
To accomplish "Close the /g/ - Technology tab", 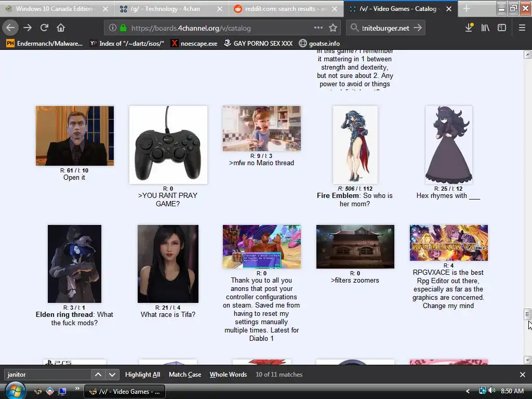I will tap(220, 9).
